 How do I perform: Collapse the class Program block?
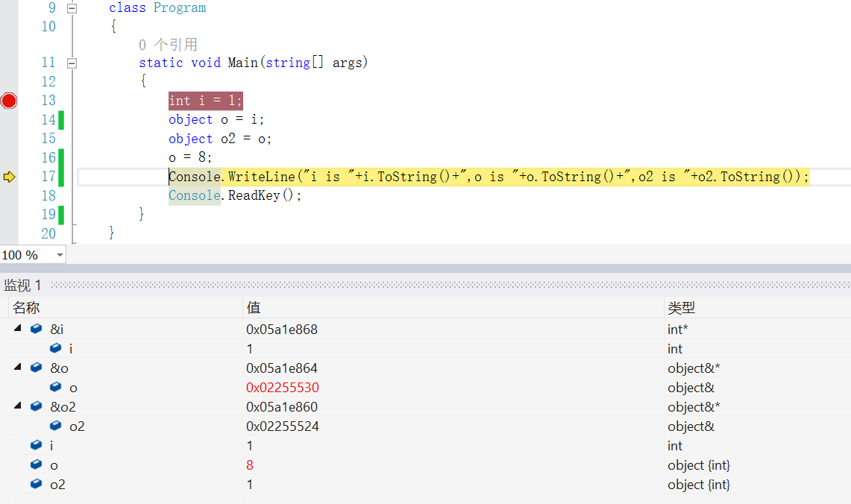(72, 8)
